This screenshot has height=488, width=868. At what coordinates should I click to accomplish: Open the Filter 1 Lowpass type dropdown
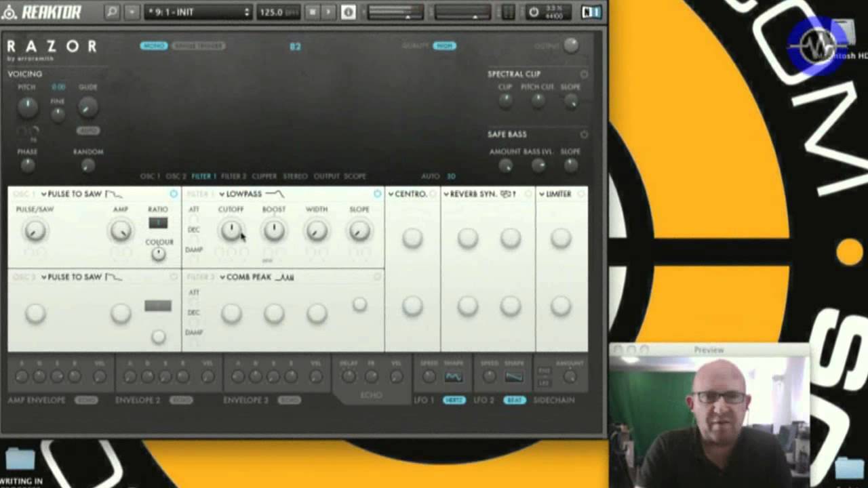(252, 194)
